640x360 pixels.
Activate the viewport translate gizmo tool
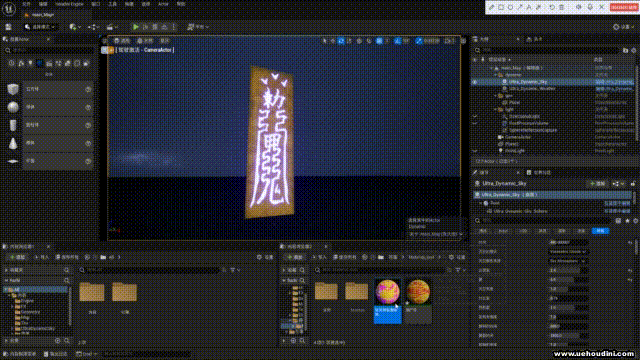pyautogui.click(x=332, y=41)
